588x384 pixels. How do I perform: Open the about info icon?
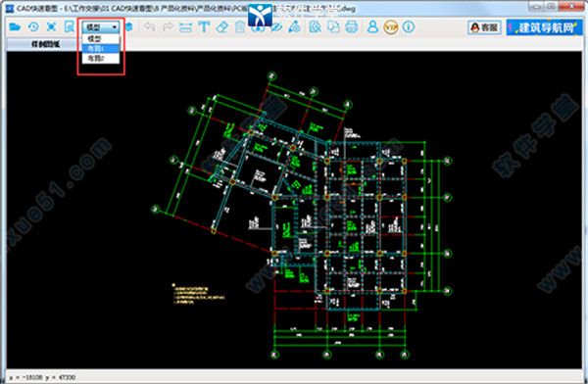(x=409, y=27)
